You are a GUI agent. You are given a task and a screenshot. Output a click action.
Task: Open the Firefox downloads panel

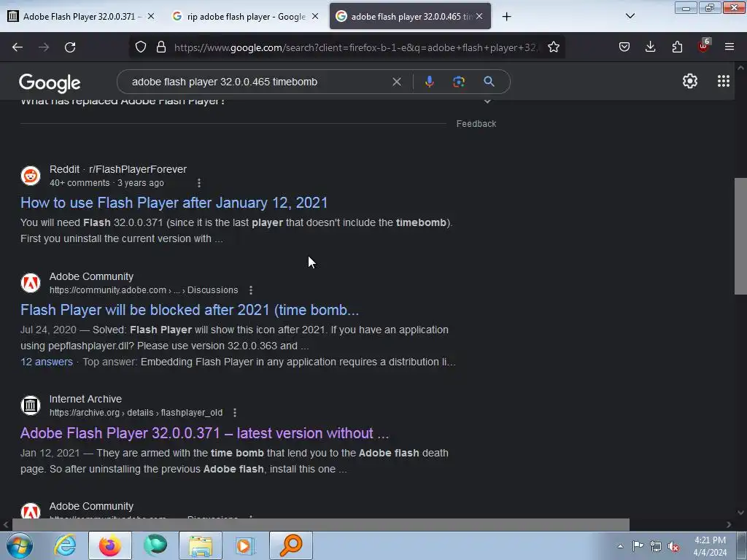point(650,47)
